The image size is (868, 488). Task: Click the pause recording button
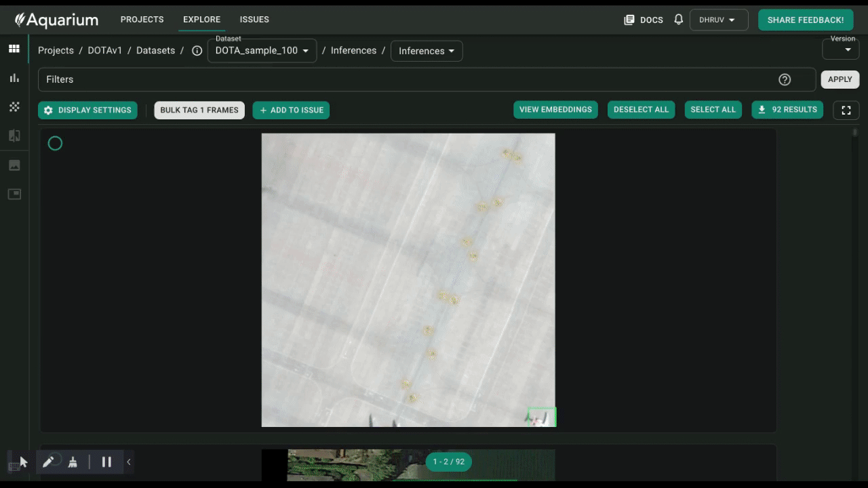(106, 462)
